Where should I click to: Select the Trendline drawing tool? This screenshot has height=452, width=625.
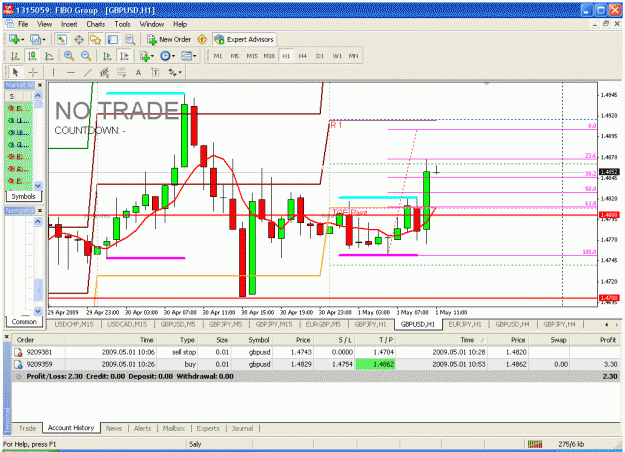87,72
